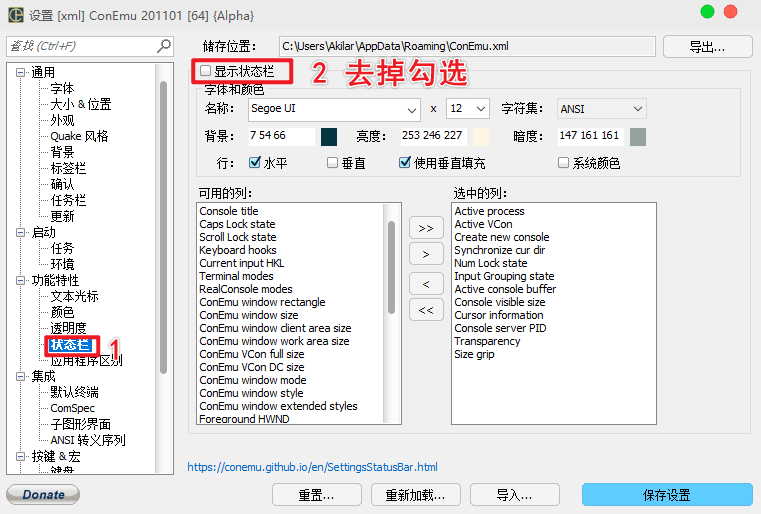Click the 导出... export button
761x514 pixels.
(x=707, y=46)
